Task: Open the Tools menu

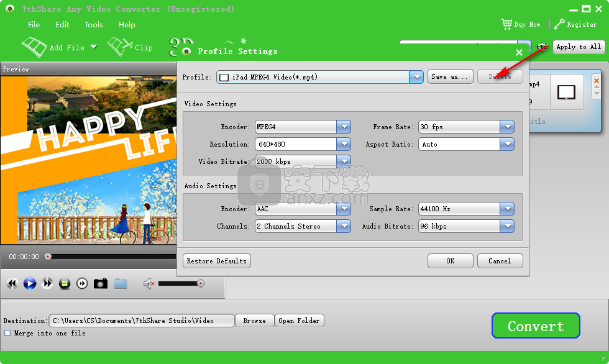Action: click(94, 24)
